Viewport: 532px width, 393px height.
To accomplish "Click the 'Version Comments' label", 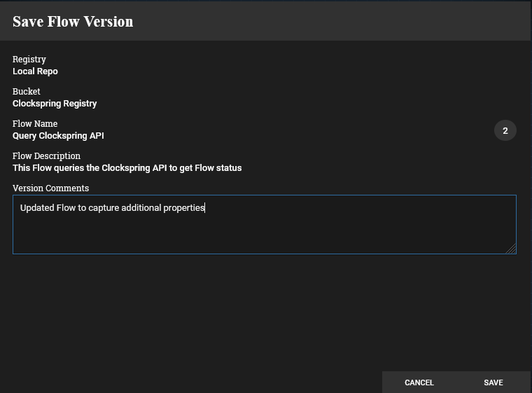I will click(50, 188).
